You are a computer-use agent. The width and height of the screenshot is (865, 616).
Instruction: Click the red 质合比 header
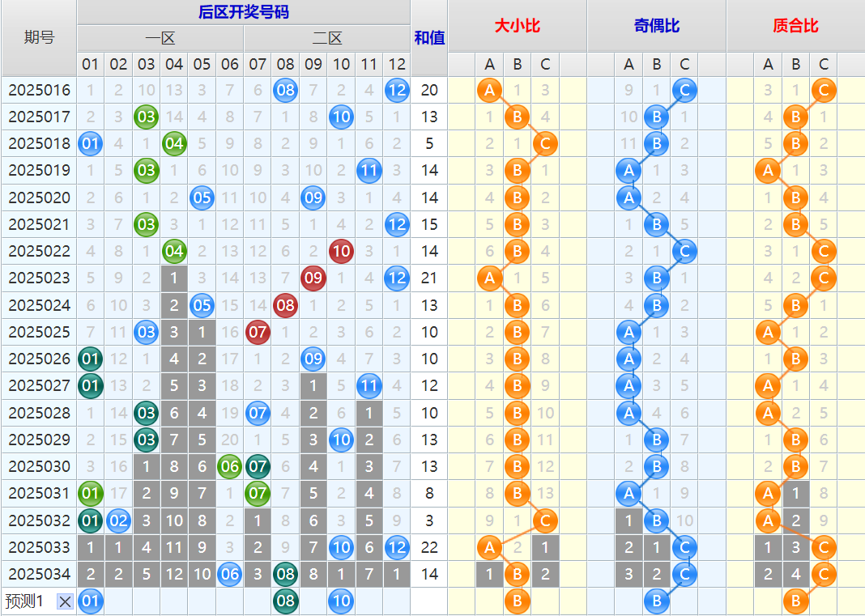(x=795, y=25)
